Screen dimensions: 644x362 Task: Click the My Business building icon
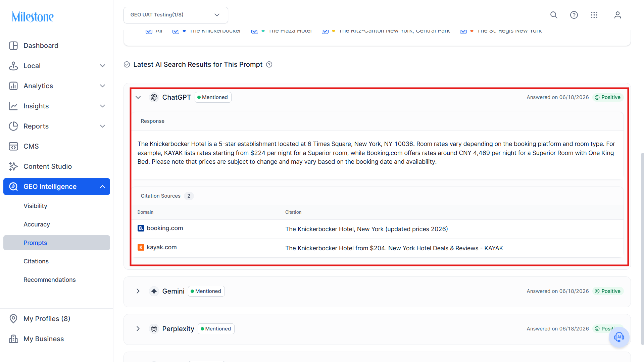(13, 339)
